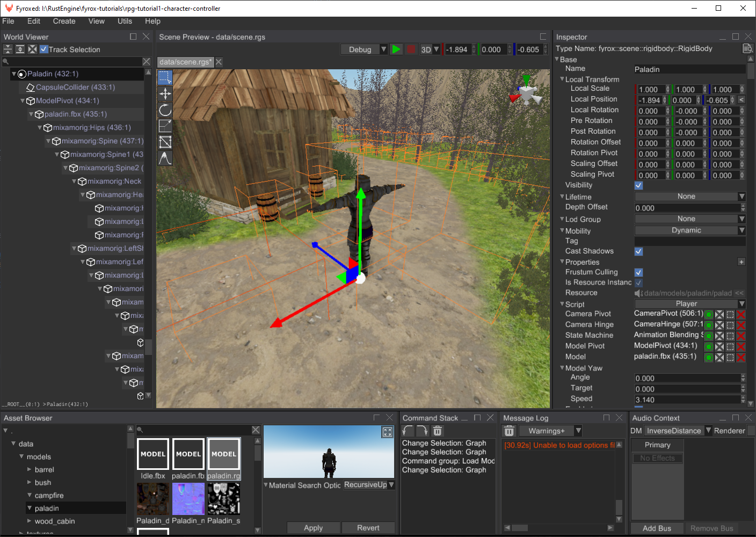The image size is (756, 537).
Task: Toggle Track Selection checkbox
Action: pyautogui.click(x=44, y=49)
